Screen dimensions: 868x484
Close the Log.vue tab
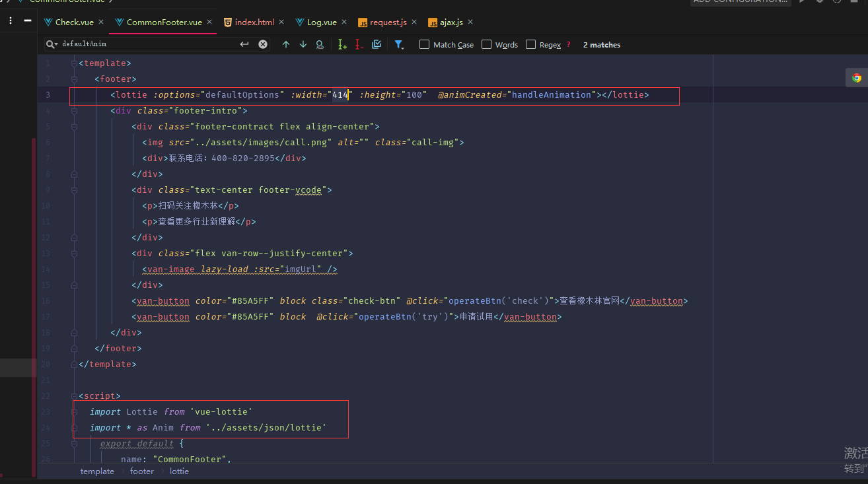(x=344, y=22)
